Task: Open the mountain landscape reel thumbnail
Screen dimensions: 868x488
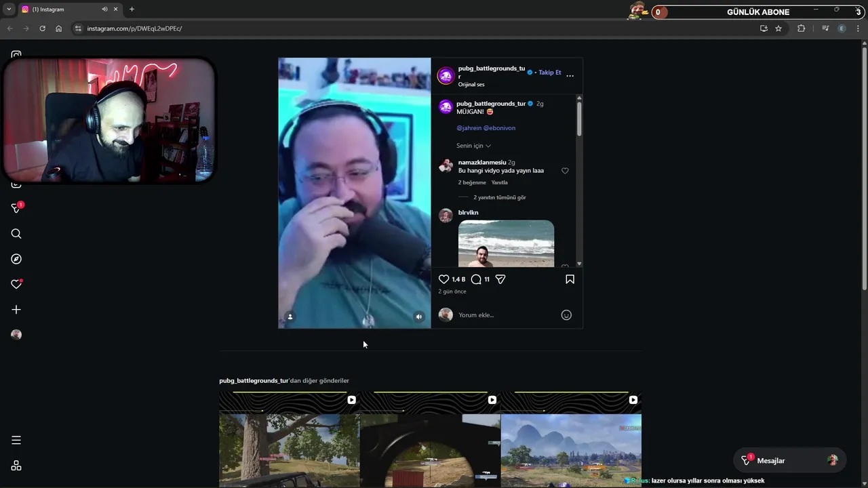Action: click(x=571, y=439)
